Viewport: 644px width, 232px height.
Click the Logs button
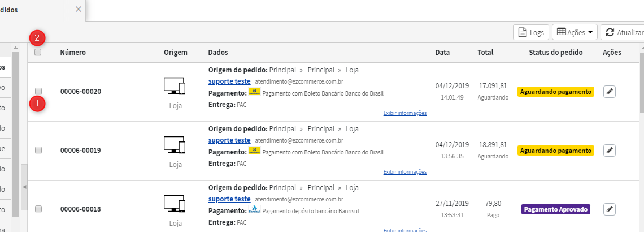pyautogui.click(x=531, y=32)
